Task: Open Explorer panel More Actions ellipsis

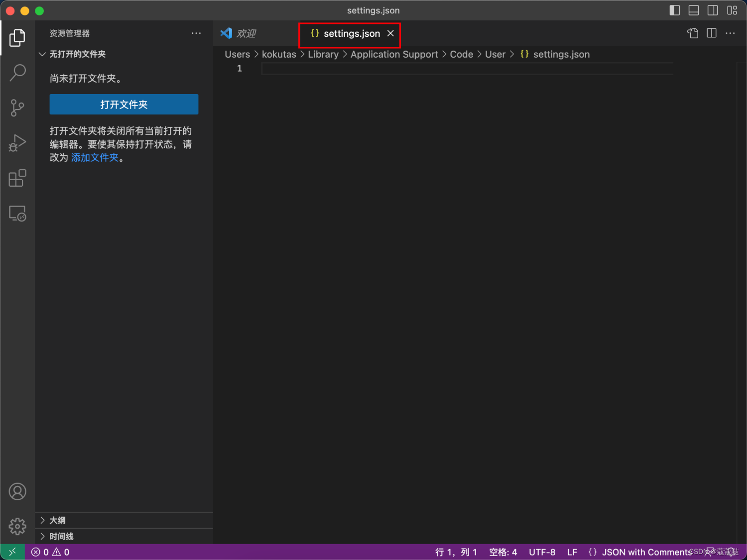Action: point(196,33)
